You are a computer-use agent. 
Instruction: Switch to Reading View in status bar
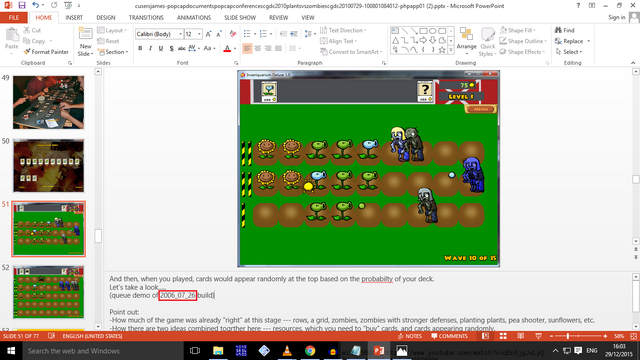521,336
